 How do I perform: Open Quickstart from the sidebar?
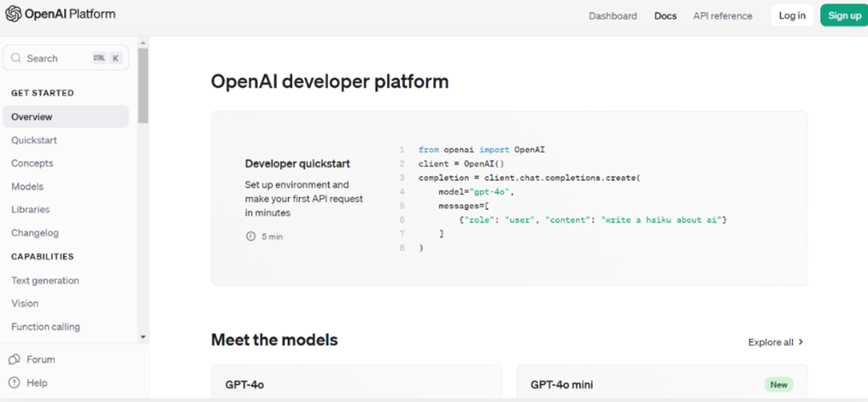click(x=34, y=140)
